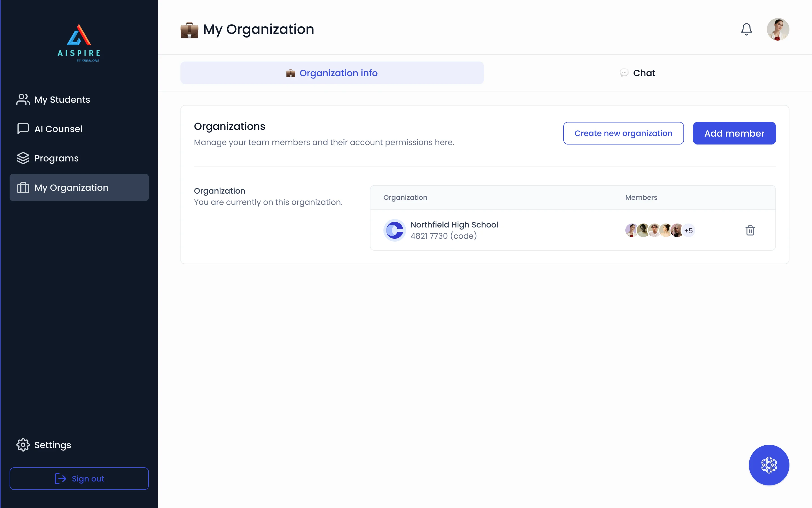Viewport: 812px width, 508px height.
Task: Click the Members column header
Action: click(x=641, y=197)
